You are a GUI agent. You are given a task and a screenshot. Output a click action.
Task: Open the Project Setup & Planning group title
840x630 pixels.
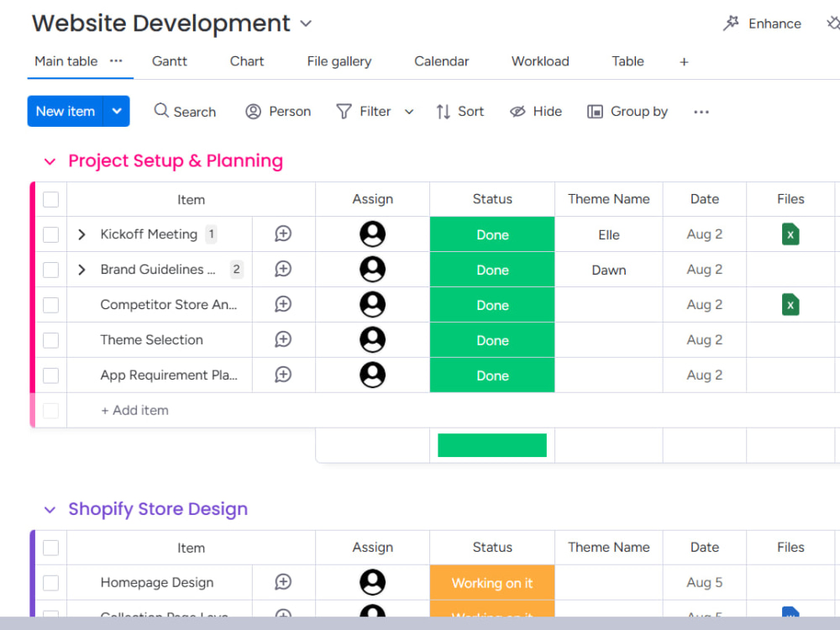coord(176,160)
